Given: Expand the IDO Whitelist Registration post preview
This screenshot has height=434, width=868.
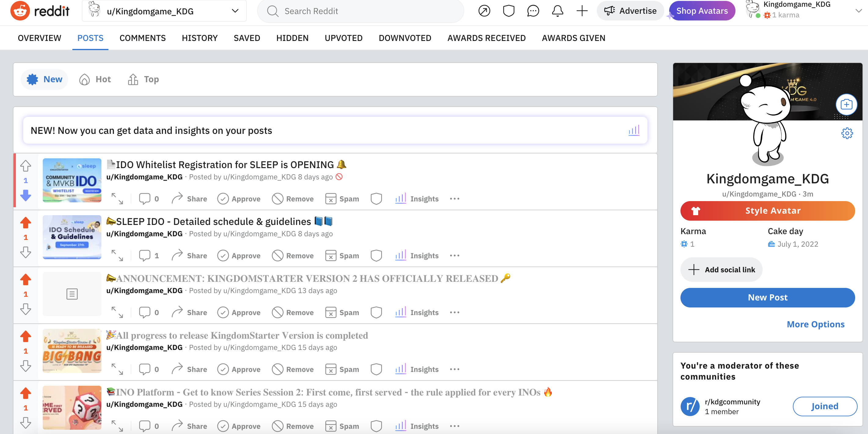Looking at the screenshot, I should 117,199.
